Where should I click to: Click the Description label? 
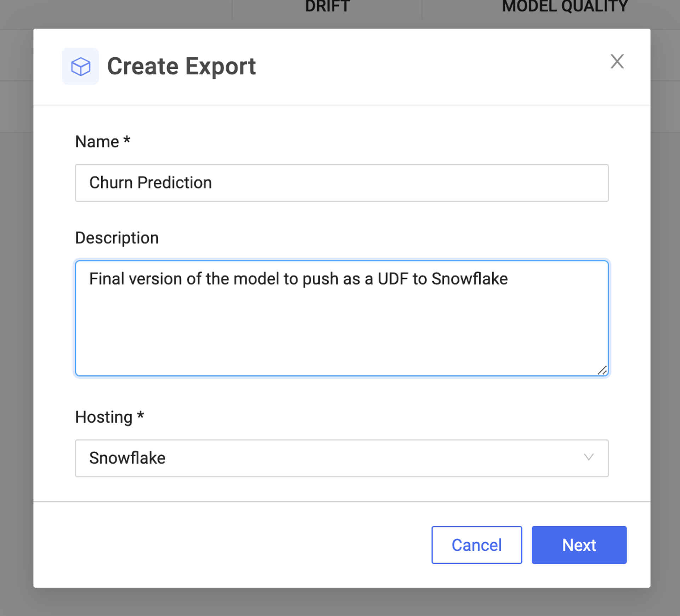(116, 238)
